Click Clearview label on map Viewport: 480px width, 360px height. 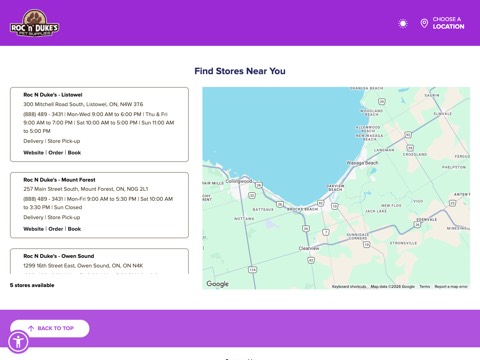[x=309, y=248]
